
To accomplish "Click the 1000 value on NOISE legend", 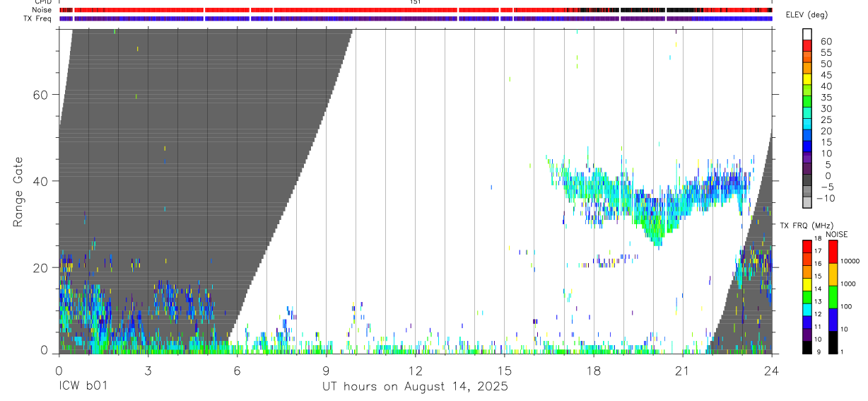I will tap(849, 284).
